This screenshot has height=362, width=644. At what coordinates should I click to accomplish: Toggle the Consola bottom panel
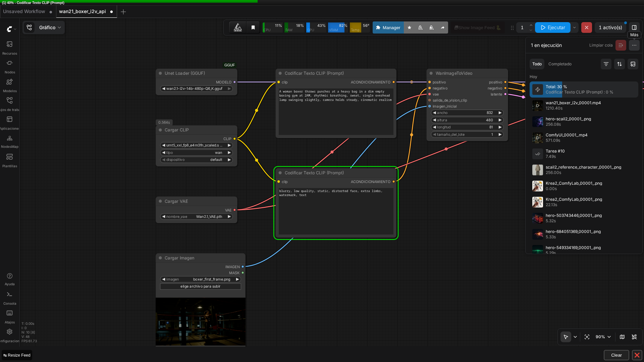tap(9, 298)
